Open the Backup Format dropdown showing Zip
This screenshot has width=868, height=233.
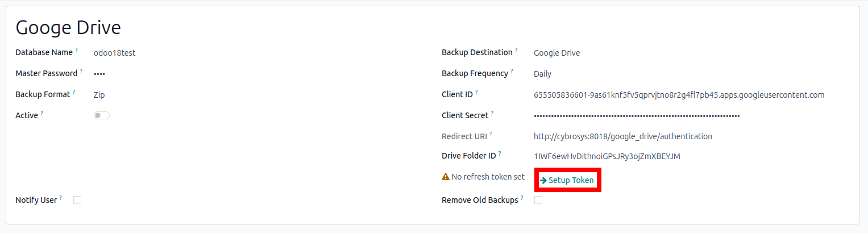[x=99, y=95]
